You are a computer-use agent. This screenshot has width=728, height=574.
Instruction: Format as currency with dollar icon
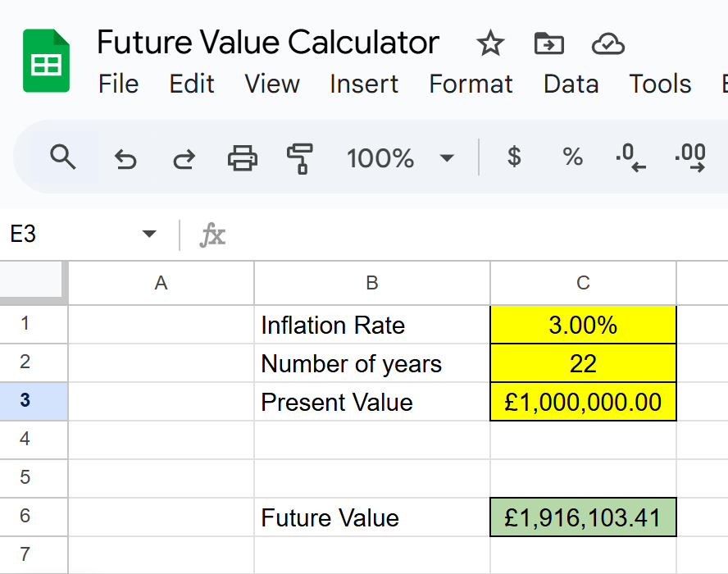[514, 157]
